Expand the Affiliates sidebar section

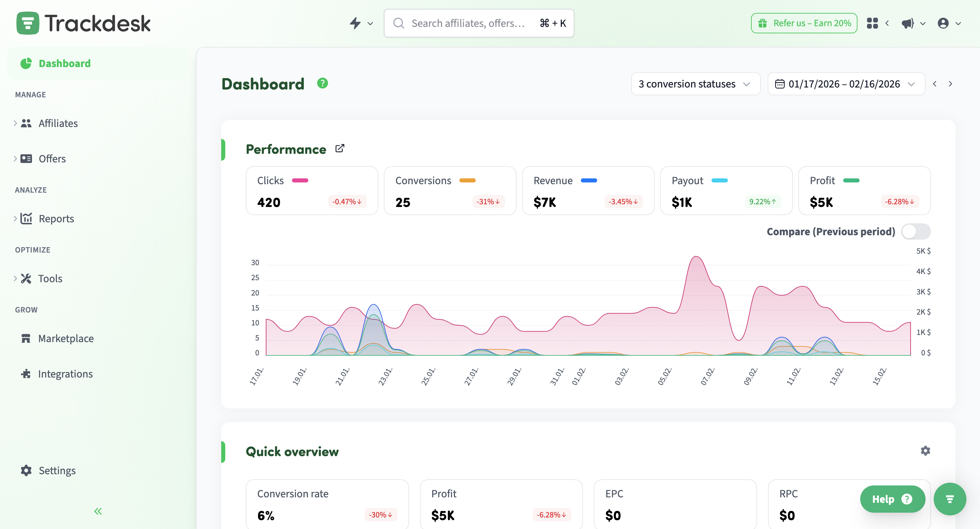pyautogui.click(x=58, y=123)
